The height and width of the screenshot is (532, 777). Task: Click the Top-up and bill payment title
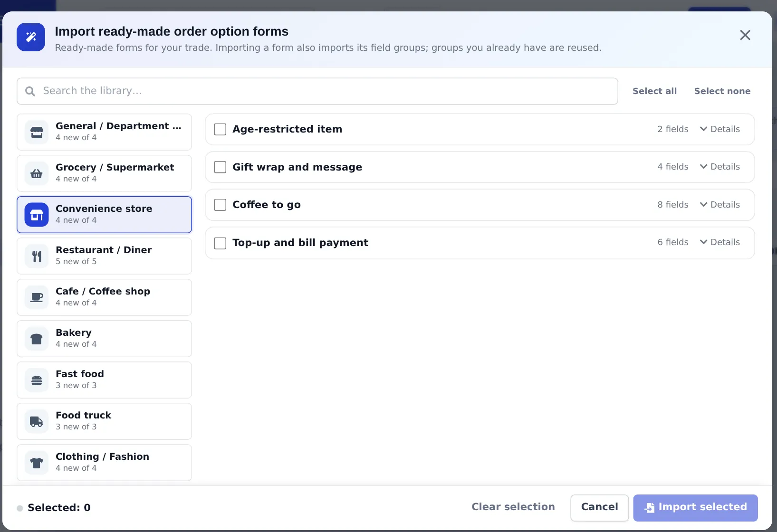[x=300, y=243]
